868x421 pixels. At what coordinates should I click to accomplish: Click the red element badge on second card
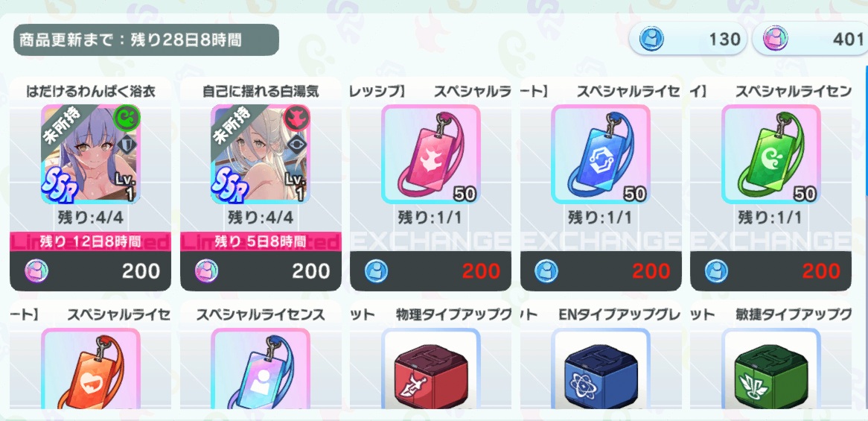pyautogui.click(x=297, y=118)
